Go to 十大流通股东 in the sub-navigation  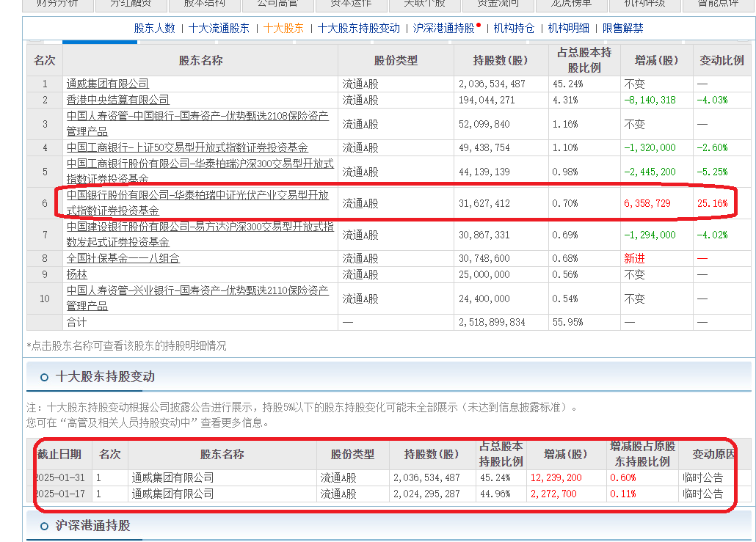pyautogui.click(x=219, y=29)
